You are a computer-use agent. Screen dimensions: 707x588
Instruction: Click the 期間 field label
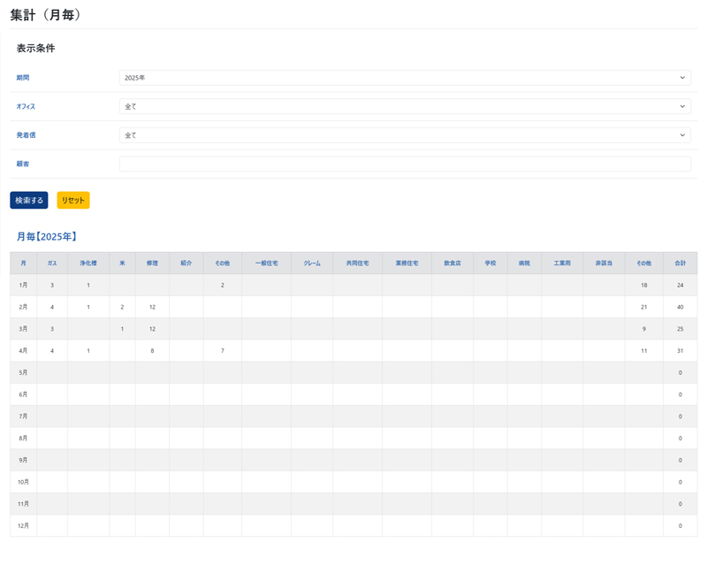23,78
